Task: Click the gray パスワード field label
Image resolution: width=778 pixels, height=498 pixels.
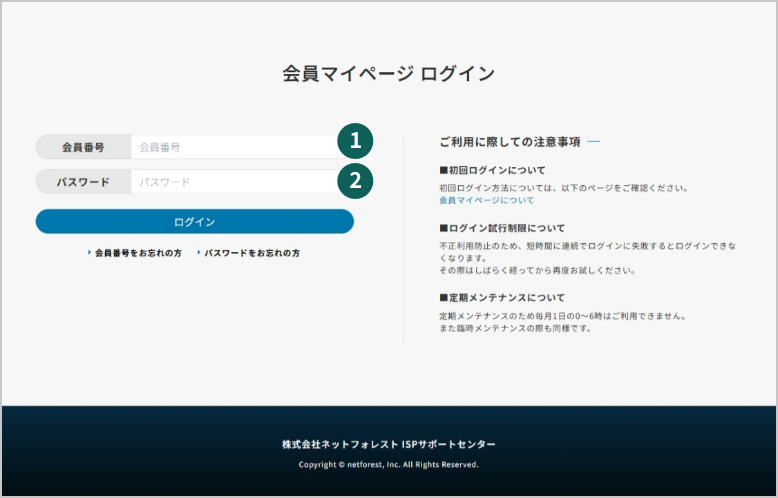Action: [x=83, y=182]
